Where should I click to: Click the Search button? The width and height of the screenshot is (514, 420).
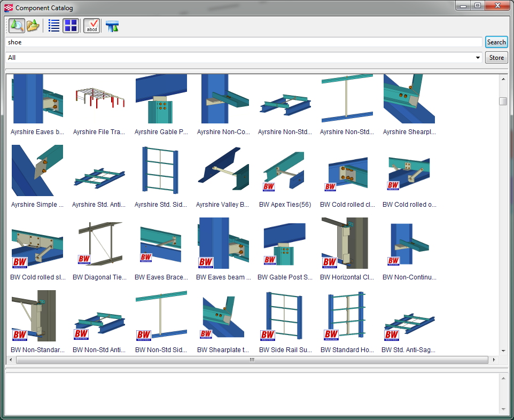pos(496,42)
